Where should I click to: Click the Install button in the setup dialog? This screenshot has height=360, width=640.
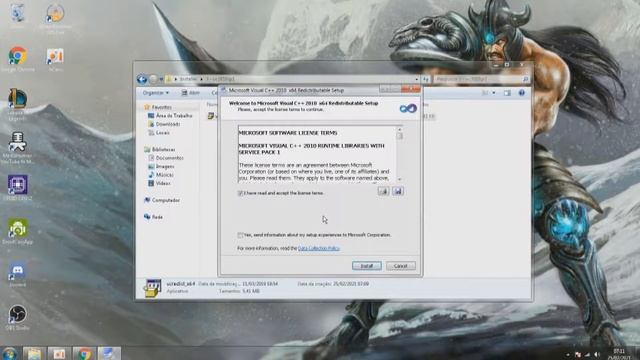(367, 266)
